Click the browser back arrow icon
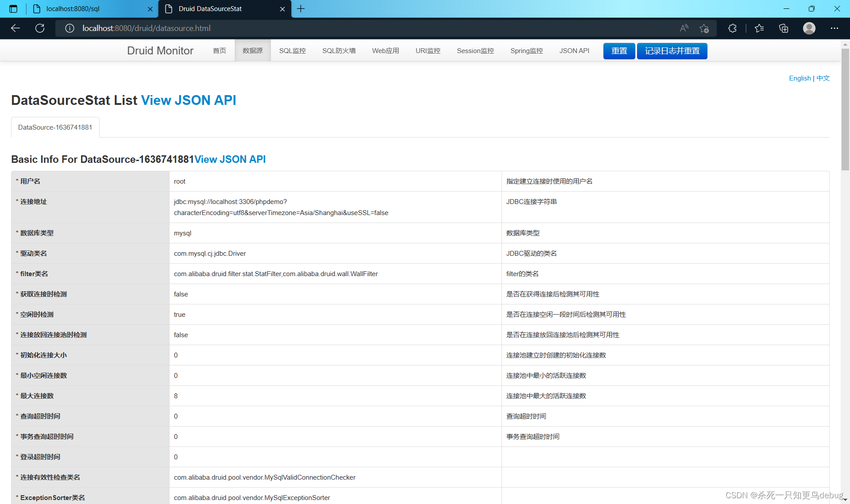The image size is (850, 504). tap(15, 28)
